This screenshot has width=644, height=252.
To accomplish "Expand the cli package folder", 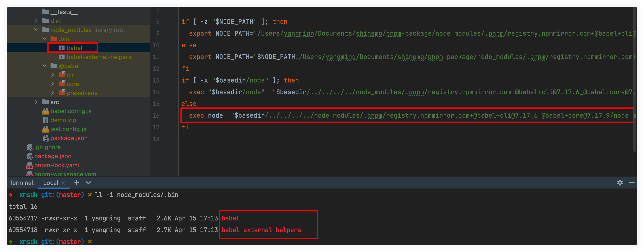I will click(x=53, y=75).
